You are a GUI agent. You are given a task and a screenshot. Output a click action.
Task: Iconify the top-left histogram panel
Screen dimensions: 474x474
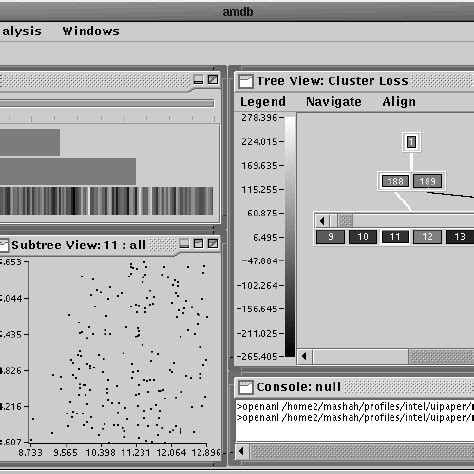tap(198, 80)
